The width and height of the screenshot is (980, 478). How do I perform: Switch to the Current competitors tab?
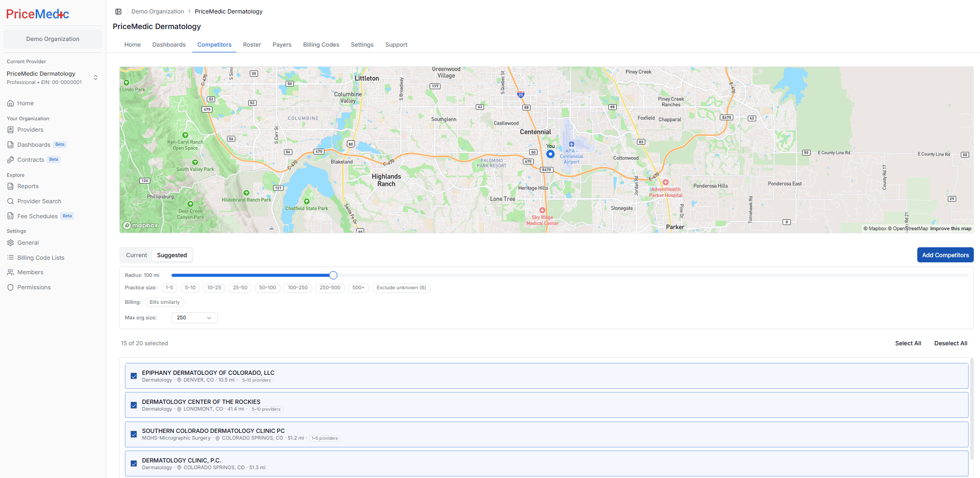point(136,255)
